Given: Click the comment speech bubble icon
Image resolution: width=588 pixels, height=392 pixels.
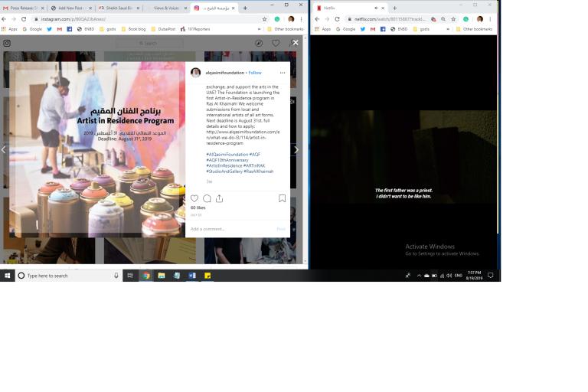Looking at the screenshot, I should [x=207, y=198].
